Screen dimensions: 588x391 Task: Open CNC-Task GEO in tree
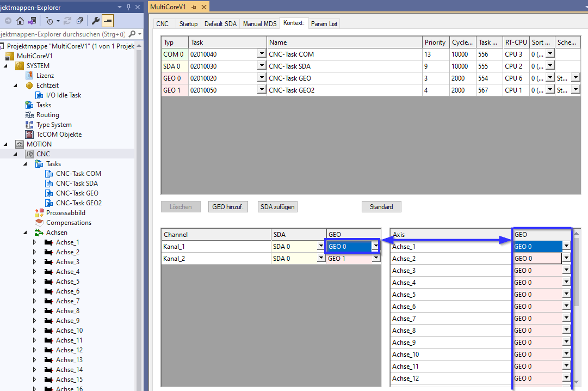(x=77, y=193)
